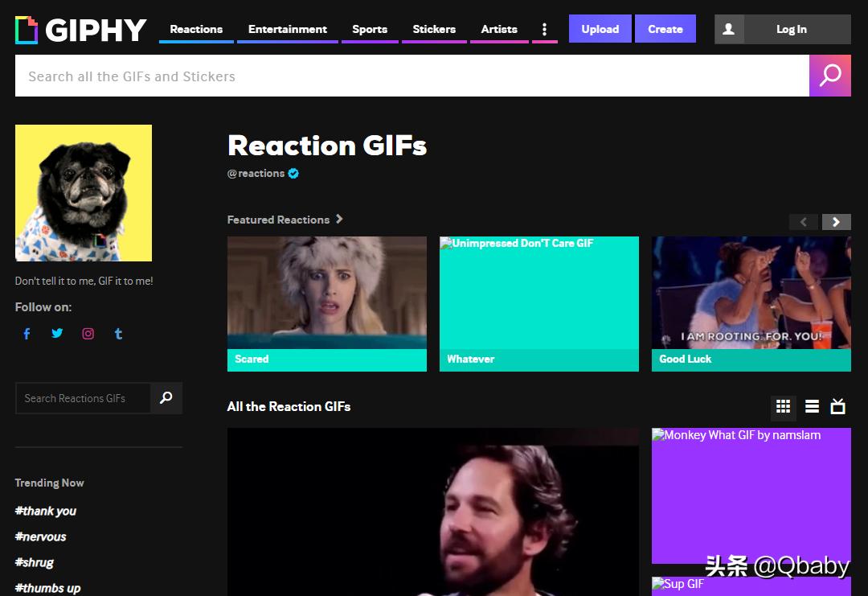Image resolution: width=868 pixels, height=596 pixels.
Task: Switch to list view layout
Action: [812, 406]
